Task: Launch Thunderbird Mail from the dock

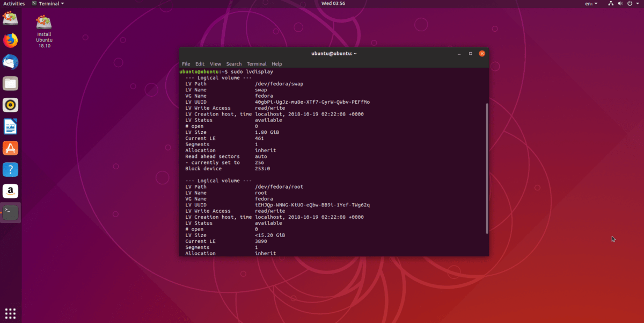Action: pos(11,62)
